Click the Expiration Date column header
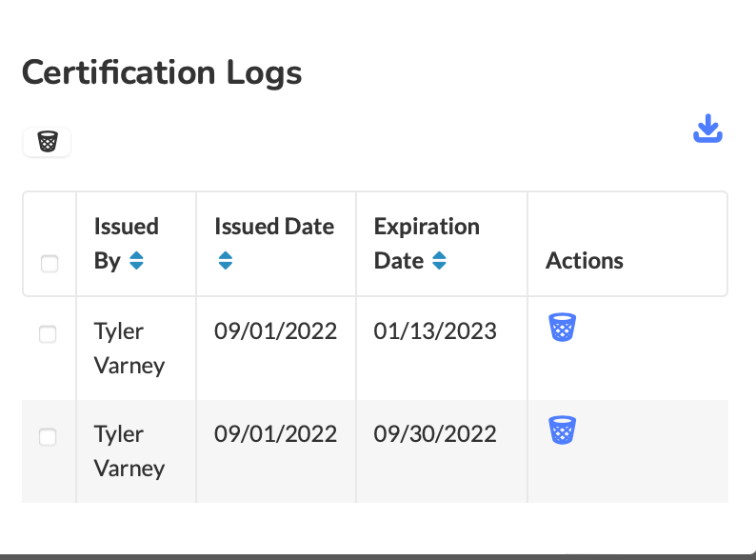Screen dimensions: 756x560 [x=427, y=244]
